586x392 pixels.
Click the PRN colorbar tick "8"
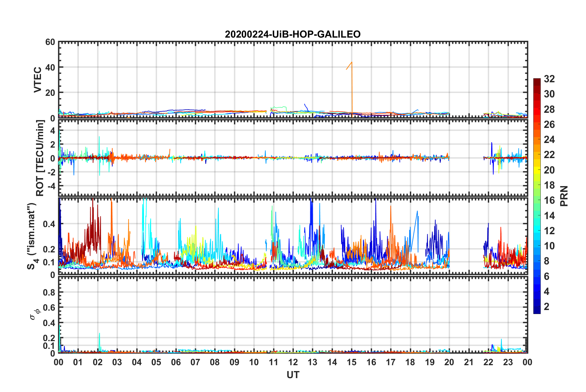(547, 261)
